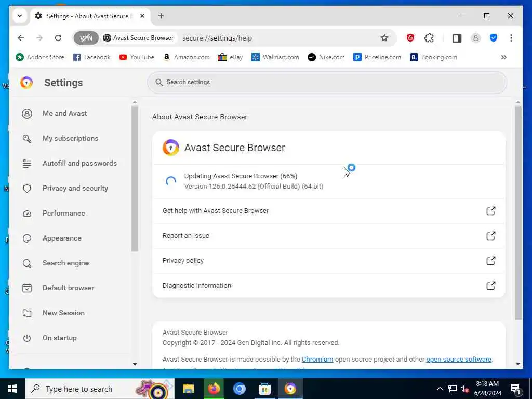
Task: Open Diagnostic Information external link icon
Action: point(490,286)
